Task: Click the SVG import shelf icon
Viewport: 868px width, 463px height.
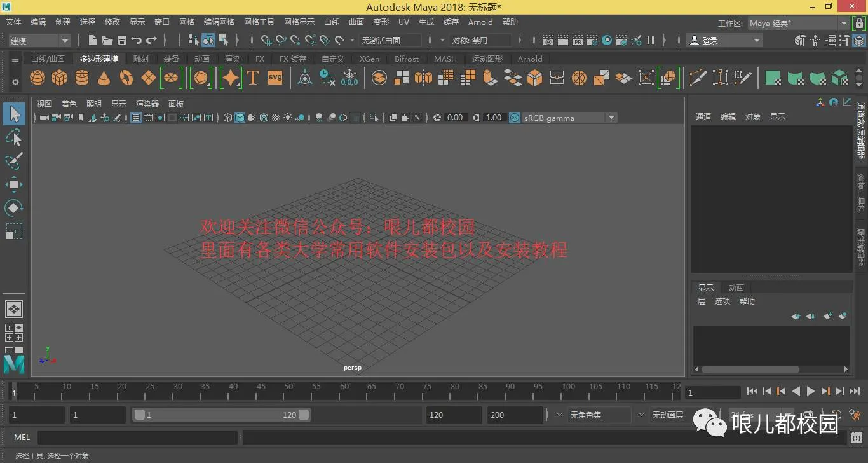Action: pyautogui.click(x=275, y=78)
